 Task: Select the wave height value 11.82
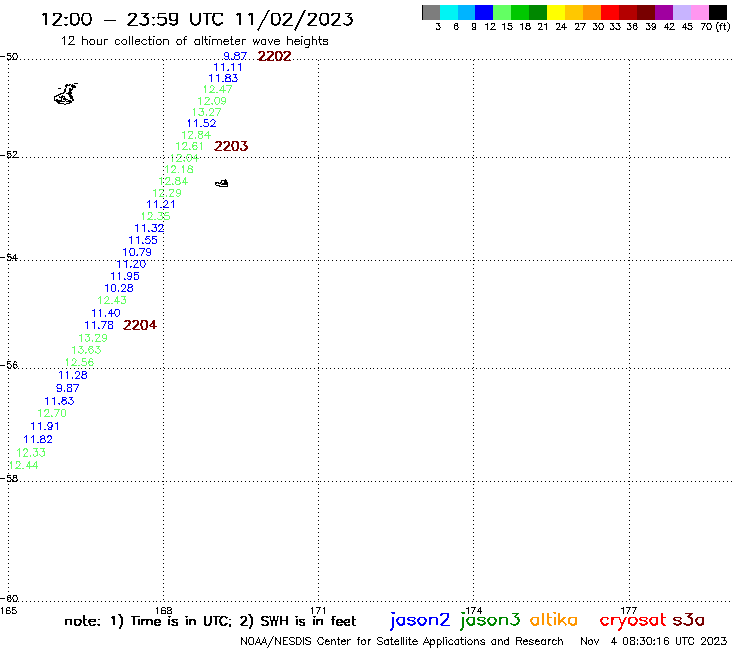click(38, 439)
